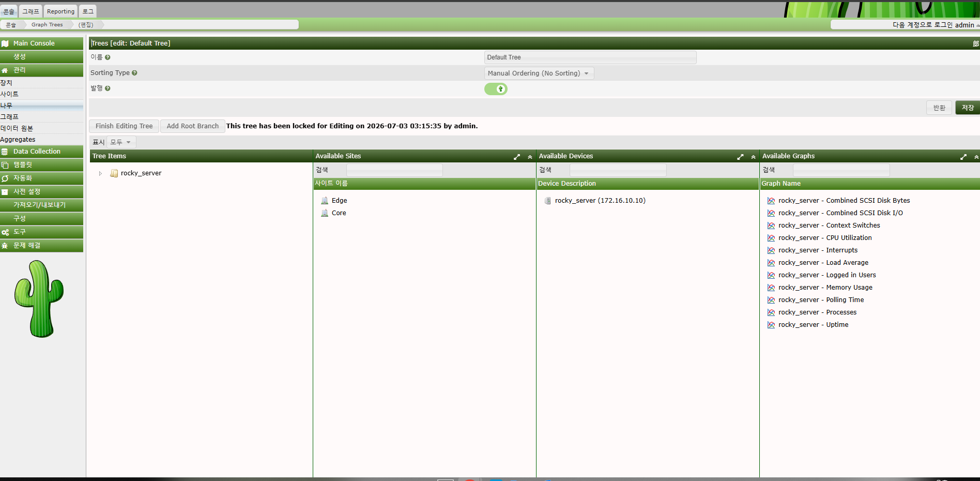This screenshot has height=481, width=980.
Task: Click the folder icon of rocky_server in Tree Items
Action: [114, 173]
